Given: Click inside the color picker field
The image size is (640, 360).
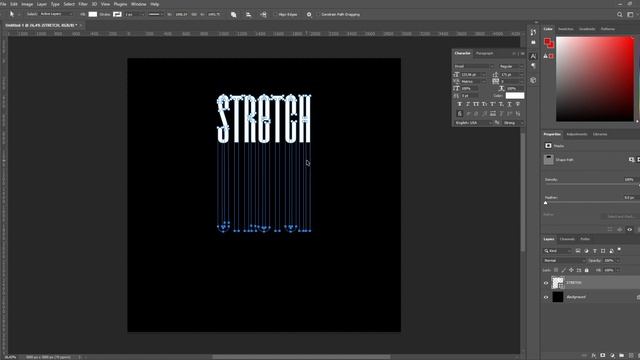Looking at the screenshot, I should click(x=595, y=79).
